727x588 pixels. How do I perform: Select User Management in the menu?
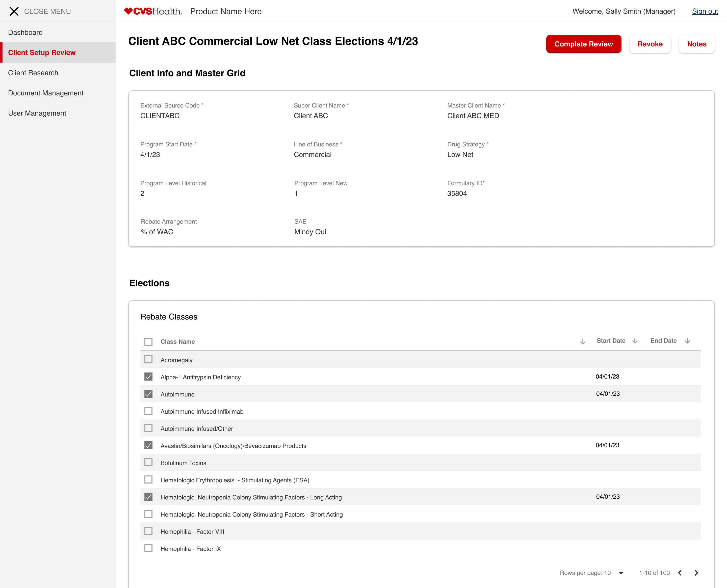click(37, 113)
